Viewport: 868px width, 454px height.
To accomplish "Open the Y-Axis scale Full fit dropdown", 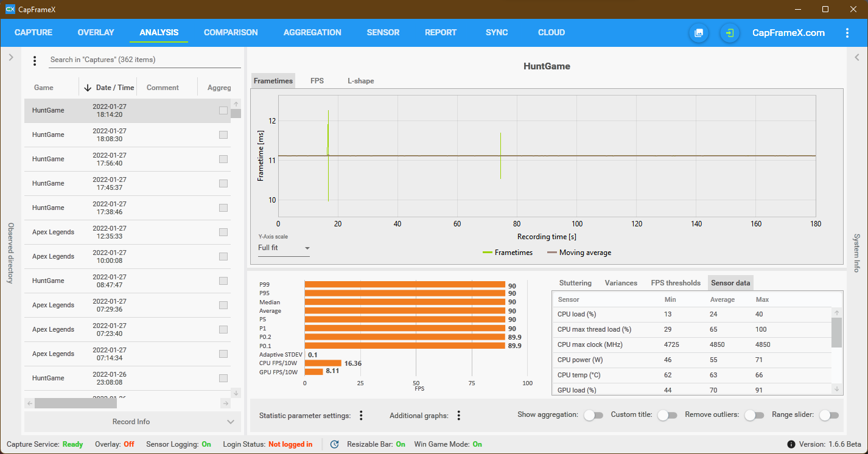I will point(284,248).
